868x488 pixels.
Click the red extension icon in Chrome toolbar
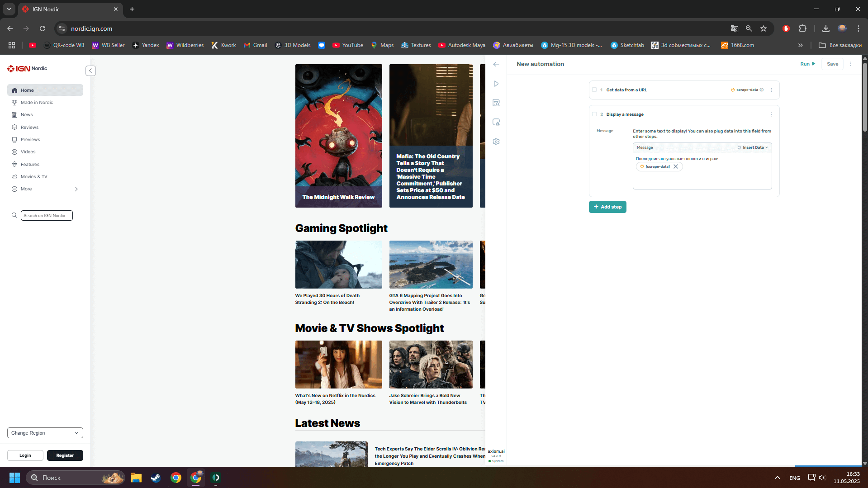tap(786, 28)
